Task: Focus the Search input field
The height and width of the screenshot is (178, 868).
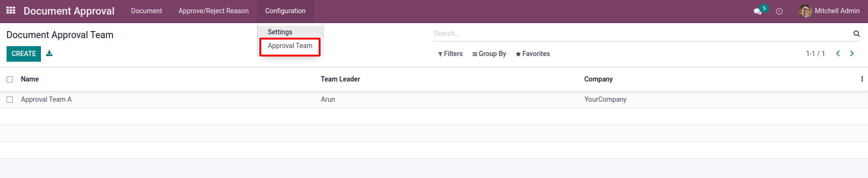Action: [x=642, y=33]
